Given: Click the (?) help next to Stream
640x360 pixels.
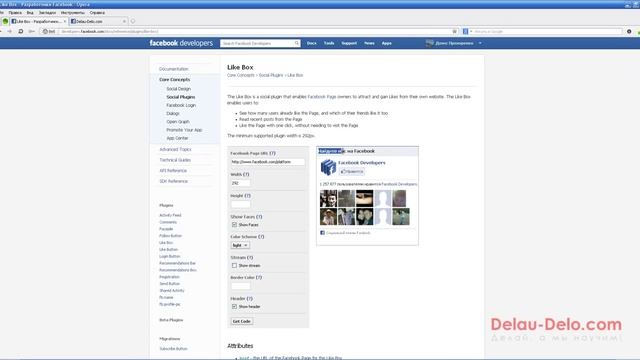Looking at the screenshot, I should [250, 258].
